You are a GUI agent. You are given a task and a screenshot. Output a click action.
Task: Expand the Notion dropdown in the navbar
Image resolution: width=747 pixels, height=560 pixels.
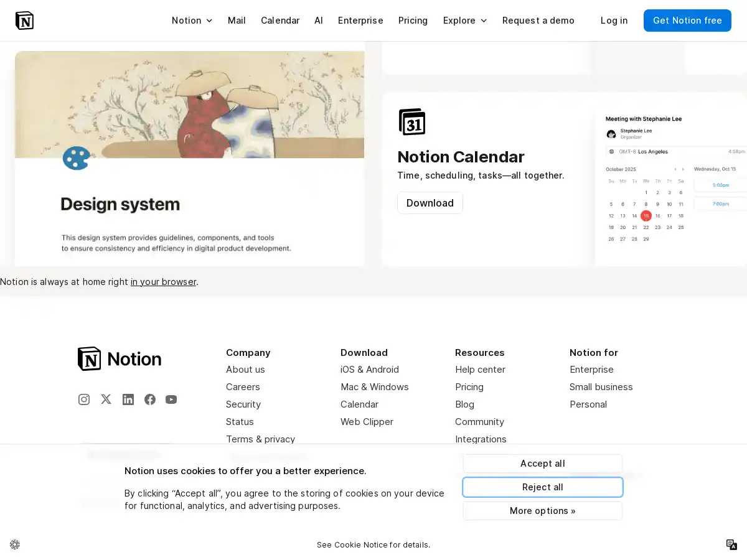[x=192, y=20]
